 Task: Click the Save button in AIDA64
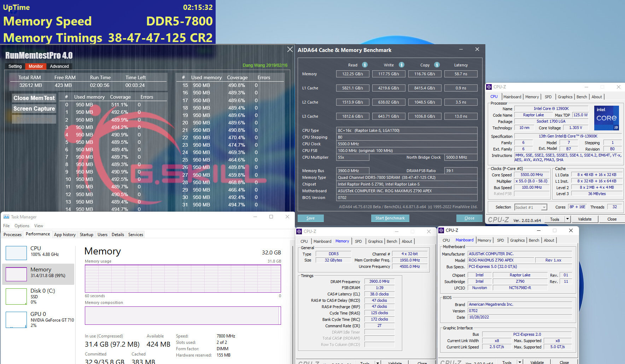(310, 218)
